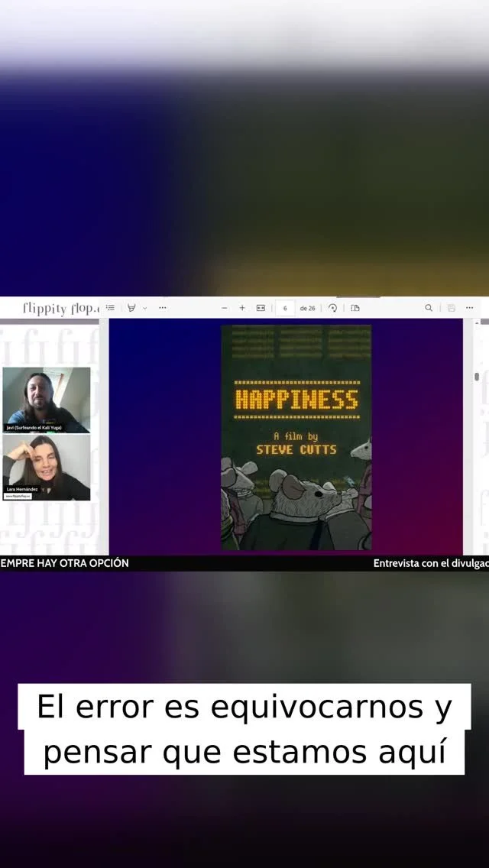Zoom out with the minus button
Screen dimensions: 489x868
pos(225,308)
